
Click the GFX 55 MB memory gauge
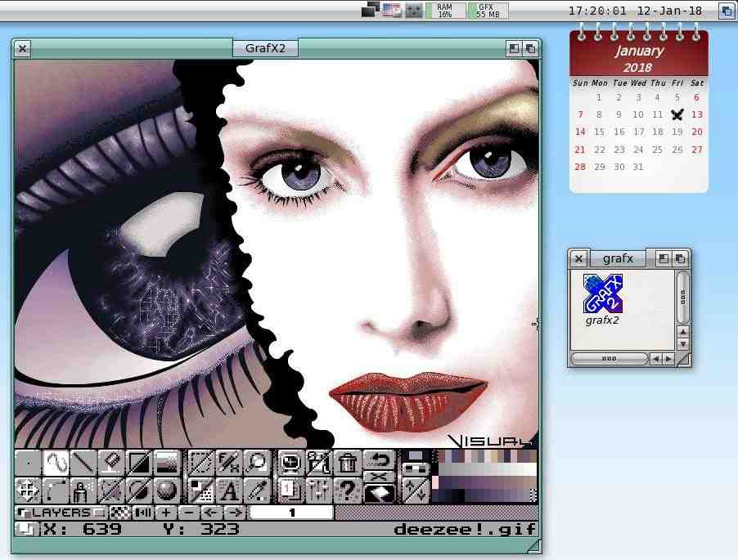coord(488,11)
